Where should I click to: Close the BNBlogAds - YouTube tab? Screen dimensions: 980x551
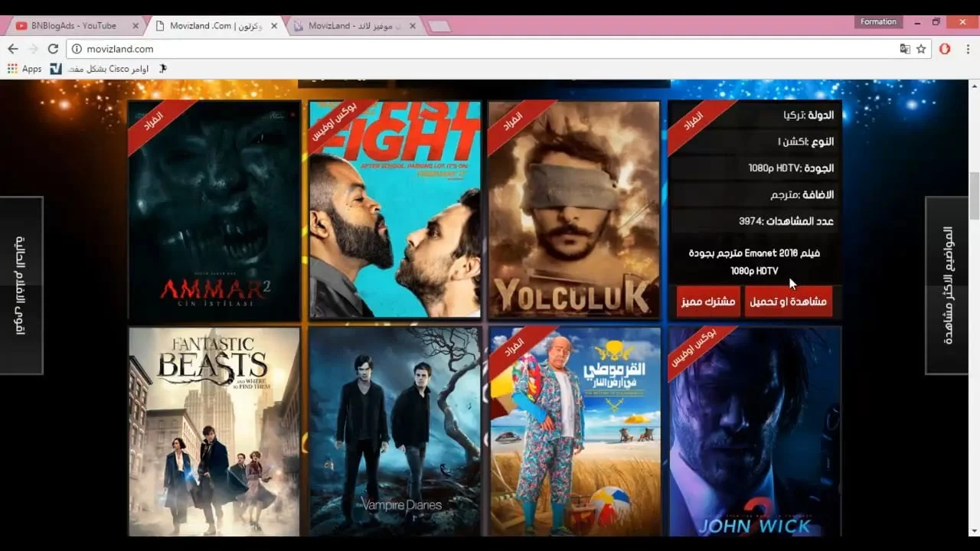pos(136,25)
